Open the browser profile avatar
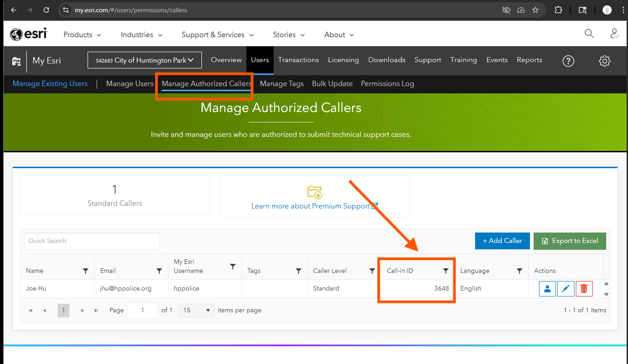Image resolution: width=628 pixels, height=364 pixels. 607,10
